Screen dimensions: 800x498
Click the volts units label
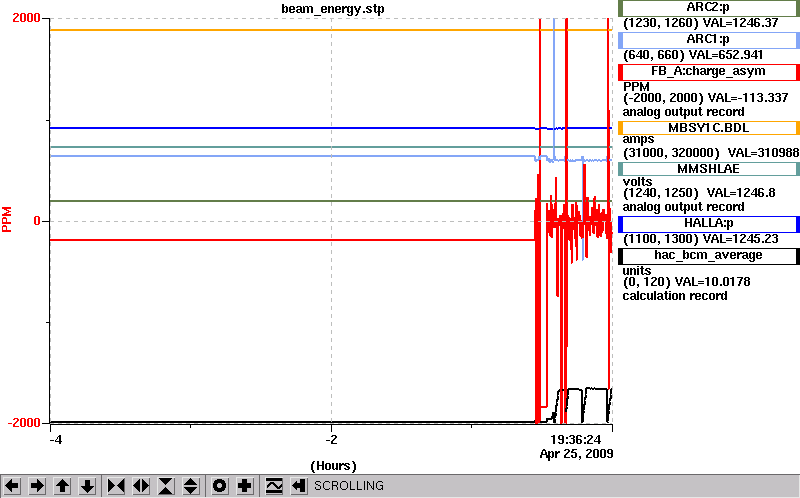[x=637, y=182]
